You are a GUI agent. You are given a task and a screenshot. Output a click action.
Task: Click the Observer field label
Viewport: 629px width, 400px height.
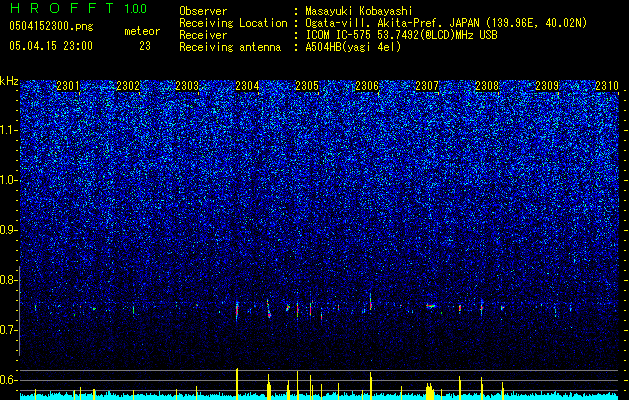tap(203, 11)
